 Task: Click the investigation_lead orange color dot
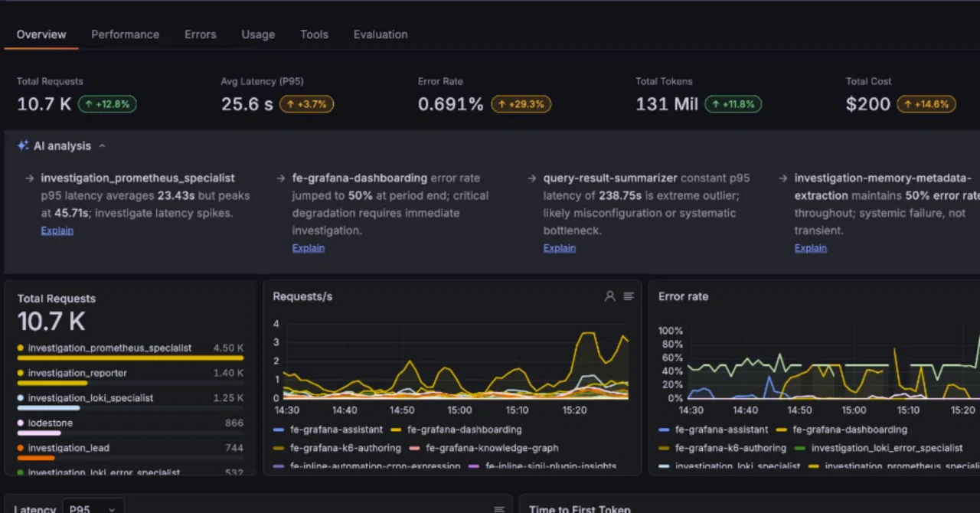coord(21,448)
